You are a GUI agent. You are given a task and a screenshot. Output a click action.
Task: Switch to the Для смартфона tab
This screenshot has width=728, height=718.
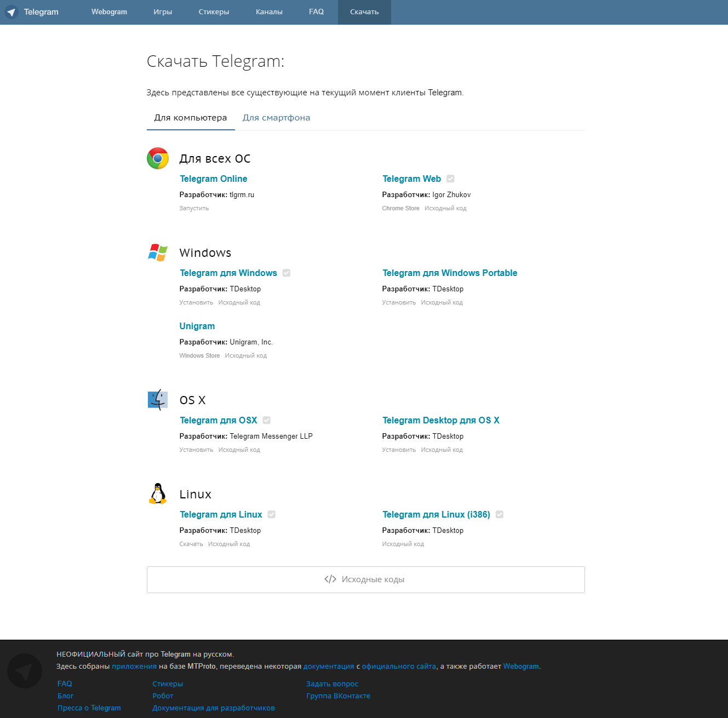coord(276,118)
